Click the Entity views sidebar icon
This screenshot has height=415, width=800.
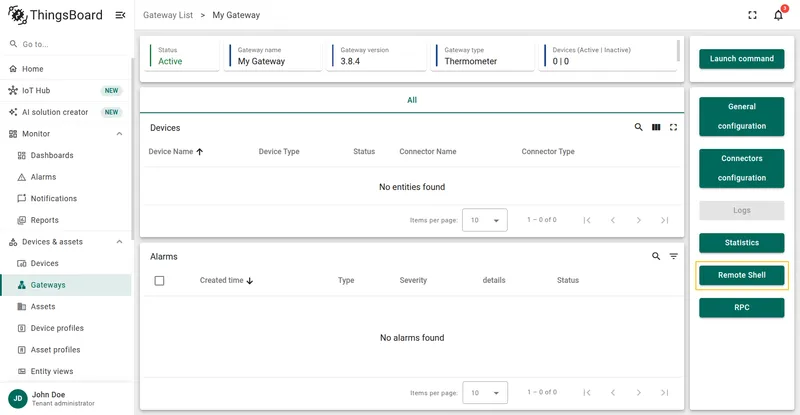[21, 371]
